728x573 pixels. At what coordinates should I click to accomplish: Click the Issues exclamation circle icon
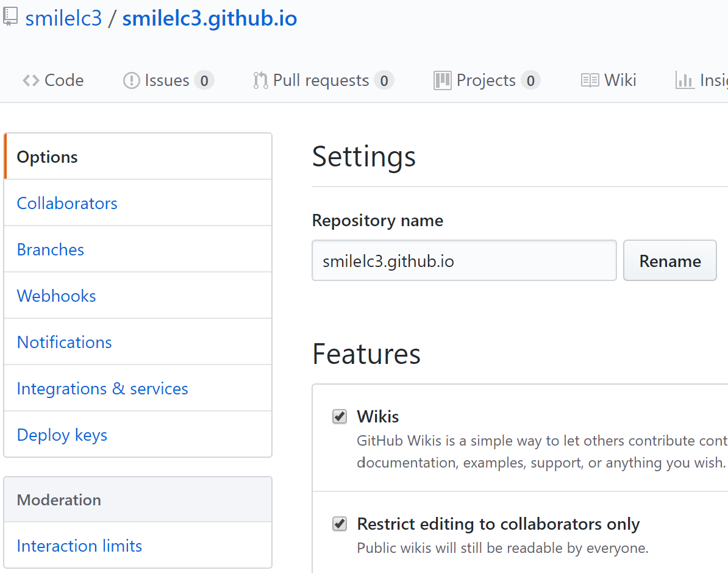point(131,80)
